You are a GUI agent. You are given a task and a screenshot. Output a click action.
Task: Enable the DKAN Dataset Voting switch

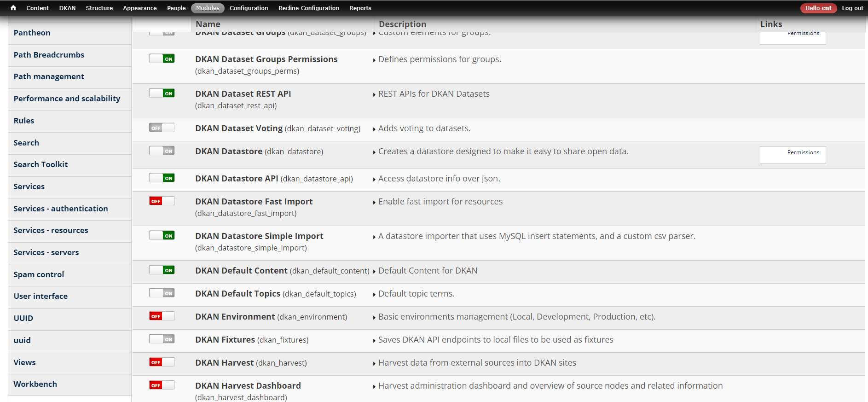pos(162,128)
